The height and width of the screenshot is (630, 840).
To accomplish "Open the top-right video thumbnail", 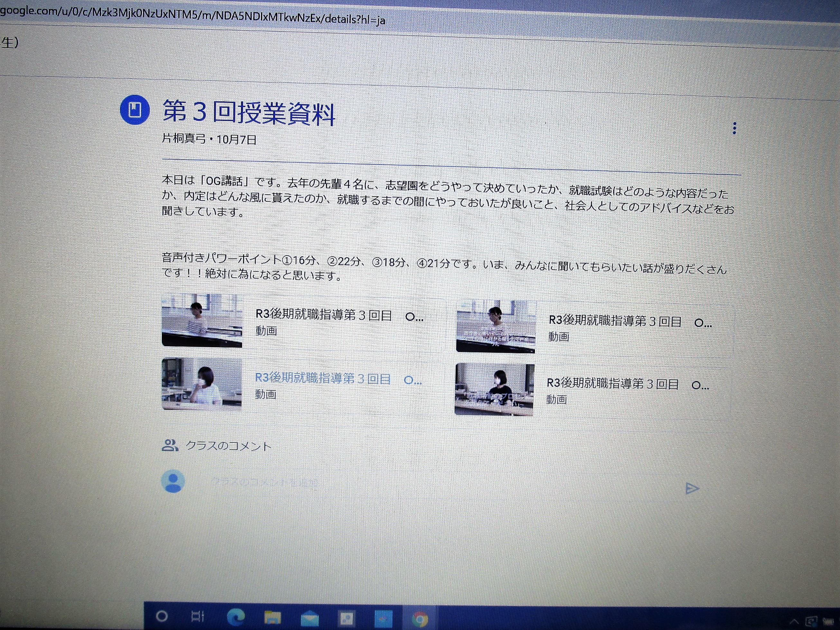I will tap(496, 326).
